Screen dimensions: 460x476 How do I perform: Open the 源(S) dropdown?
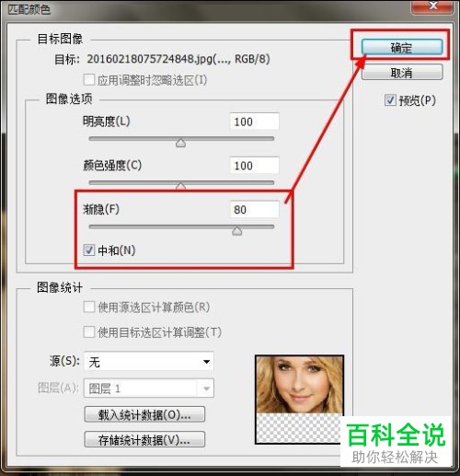[x=149, y=362]
